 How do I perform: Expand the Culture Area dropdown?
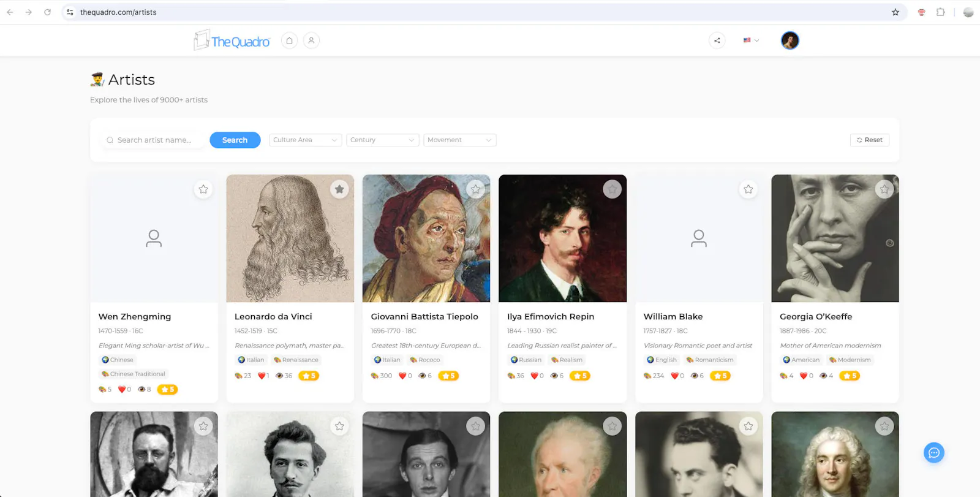305,140
